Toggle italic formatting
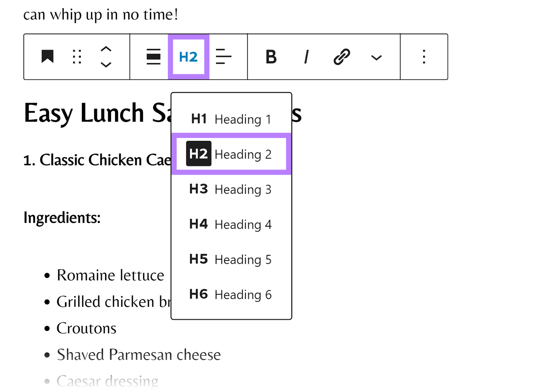548x392 pixels. coord(306,56)
